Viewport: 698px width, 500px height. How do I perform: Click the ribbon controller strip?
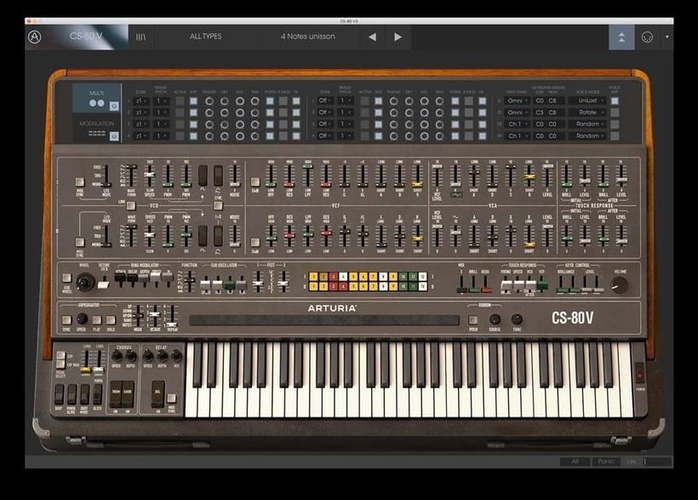pyautogui.click(x=324, y=320)
